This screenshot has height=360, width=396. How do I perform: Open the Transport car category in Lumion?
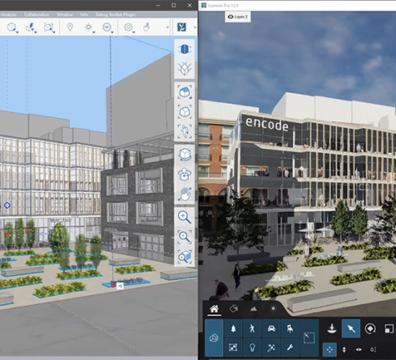point(271,328)
